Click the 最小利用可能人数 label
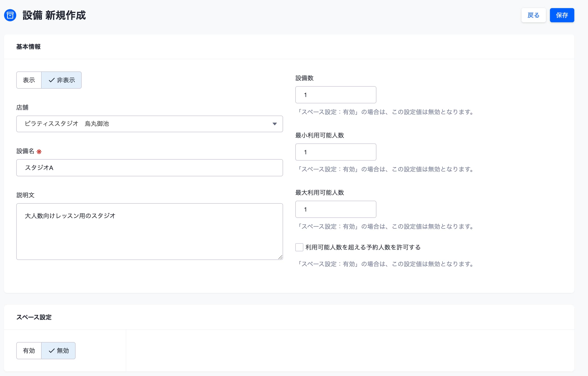The width and height of the screenshot is (588, 376). tap(320, 135)
